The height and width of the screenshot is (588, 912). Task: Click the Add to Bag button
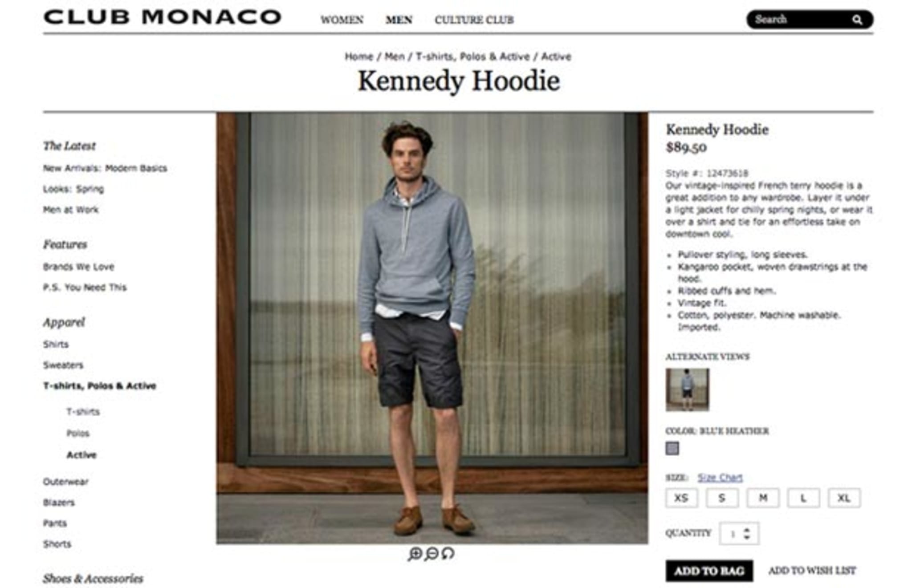tap(709, 571)
